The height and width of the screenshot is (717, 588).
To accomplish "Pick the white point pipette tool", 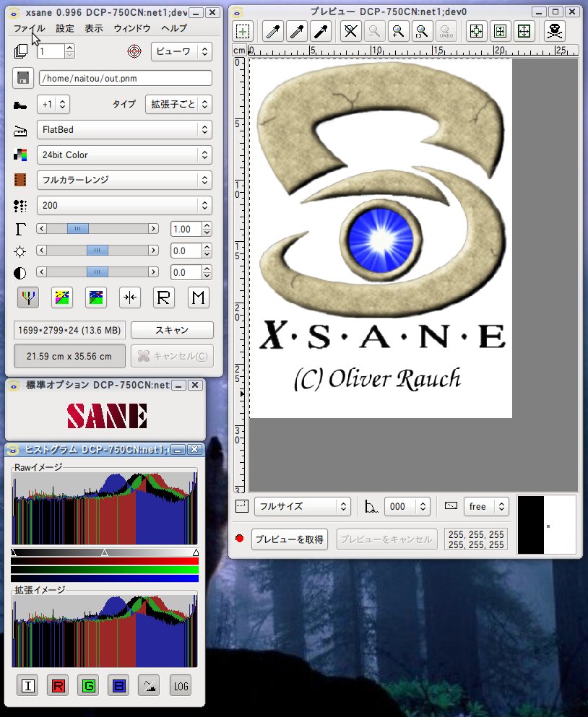I will [x=274, y=32].
